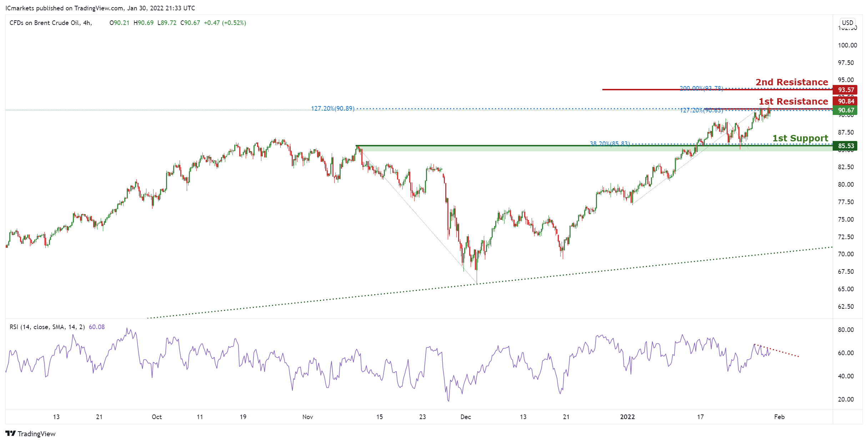This screenshot has height=443, width=868.
Task: Select the 2nd Resistance text label
Action: [x=791, y=82]
